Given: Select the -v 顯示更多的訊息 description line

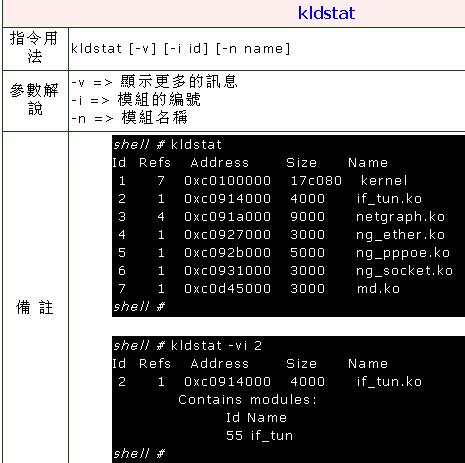Looking at the screenshot, I should click(x=154, y=82).
